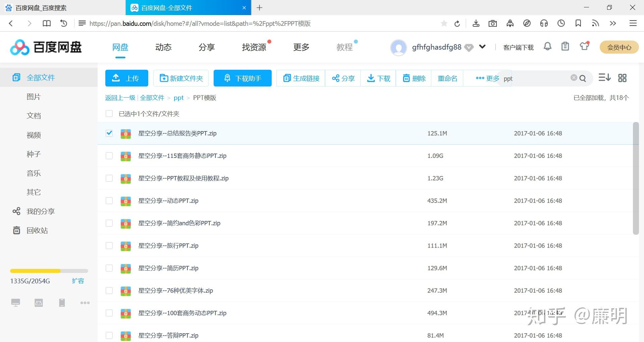Click the browser headphones icon
This screenshot has height=342, width=644.
point(544,23)
